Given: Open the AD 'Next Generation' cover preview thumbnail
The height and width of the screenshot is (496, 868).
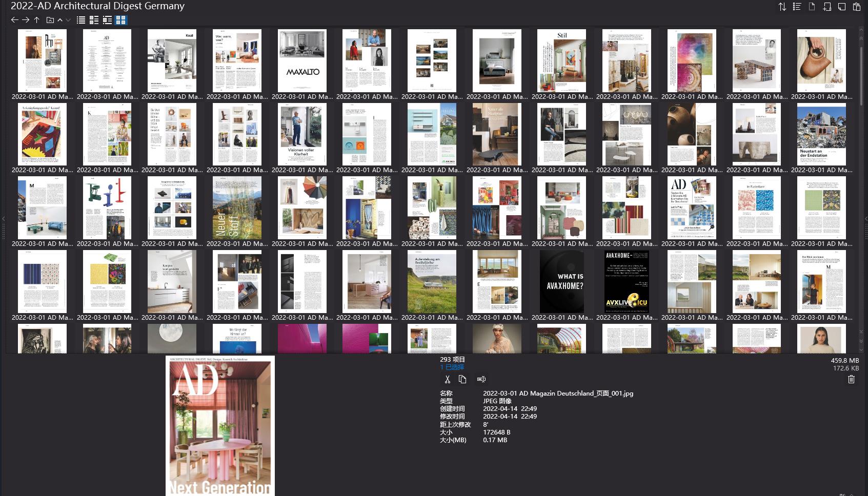Looking at the screenshot, I should (x=219, y=424).
